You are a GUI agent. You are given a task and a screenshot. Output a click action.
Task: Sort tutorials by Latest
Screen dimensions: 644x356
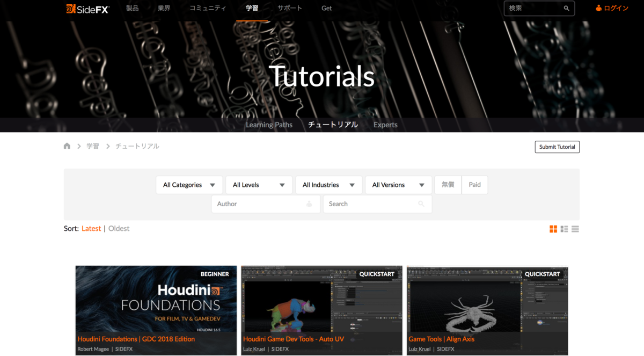[91, 229]
